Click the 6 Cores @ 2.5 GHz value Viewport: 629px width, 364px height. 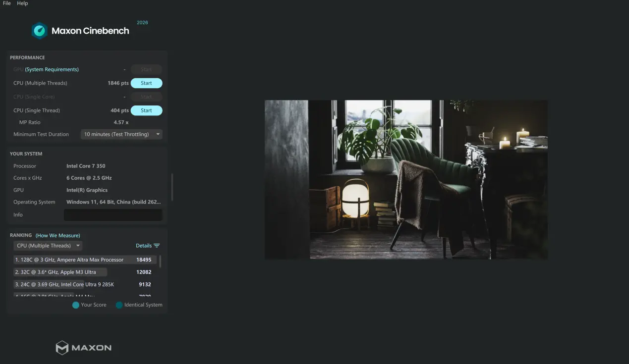89,178
